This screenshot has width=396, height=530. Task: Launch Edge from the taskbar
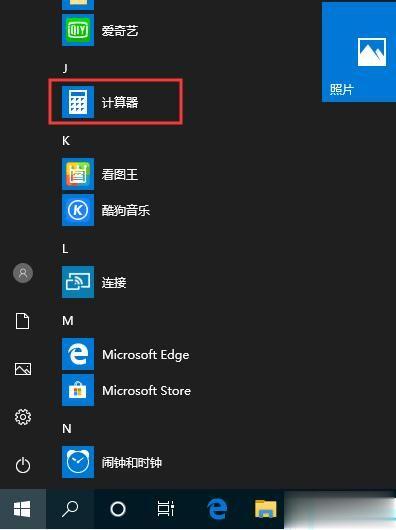tap(216, 509)
